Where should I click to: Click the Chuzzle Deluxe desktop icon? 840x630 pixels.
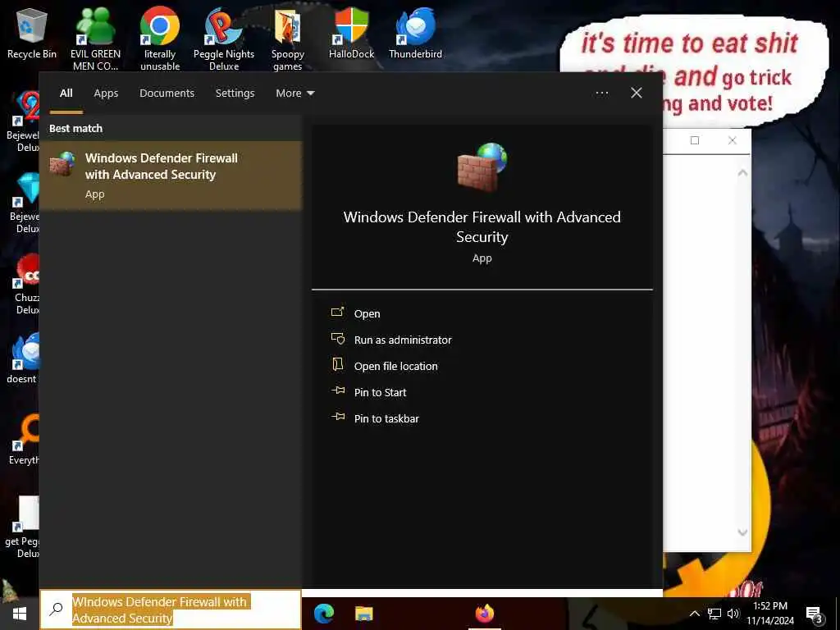pyautogui.click(x=26, y=285)
